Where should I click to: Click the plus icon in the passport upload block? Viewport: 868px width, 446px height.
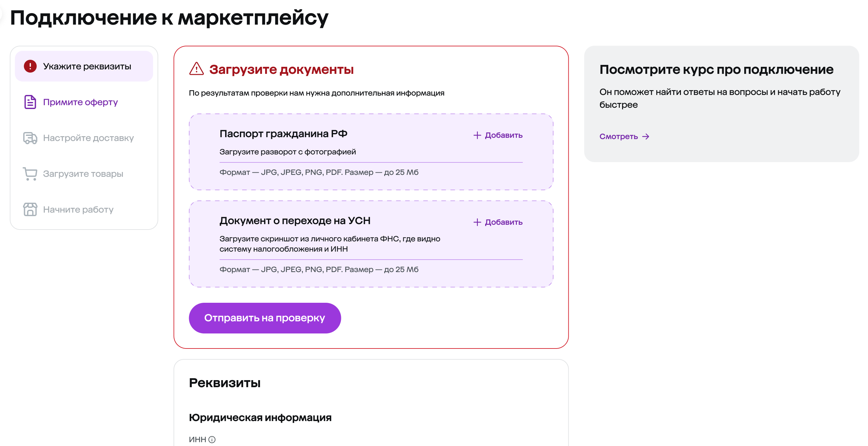tap(477, 135)
